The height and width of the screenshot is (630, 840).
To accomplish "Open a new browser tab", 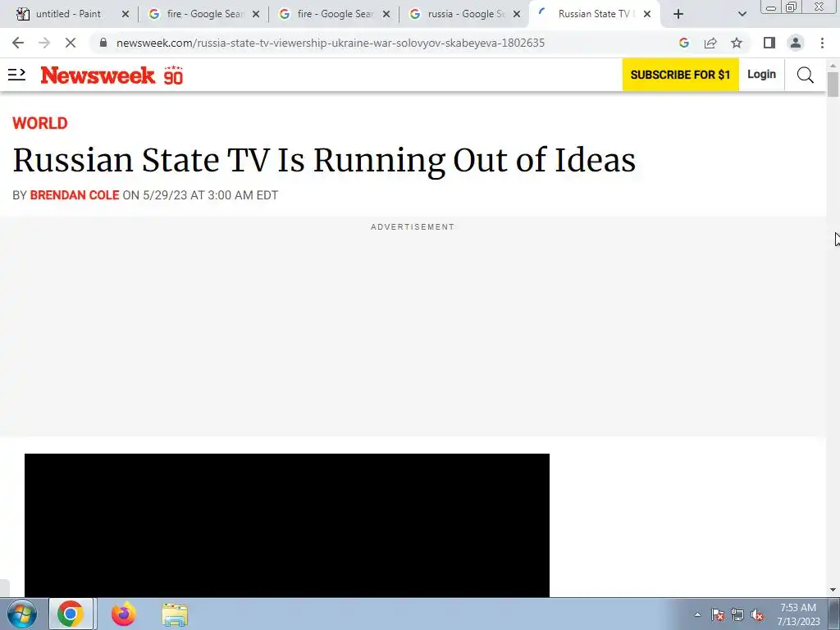I will pos(678,15).
